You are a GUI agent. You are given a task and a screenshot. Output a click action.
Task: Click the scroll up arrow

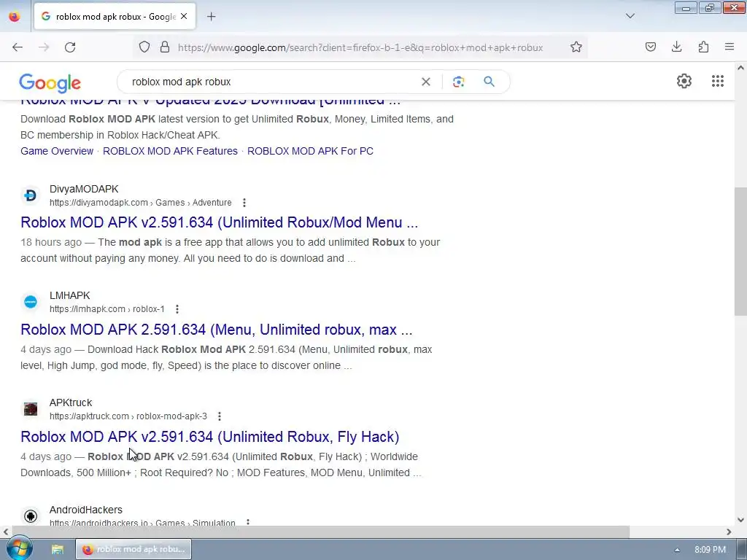point(740,68)
